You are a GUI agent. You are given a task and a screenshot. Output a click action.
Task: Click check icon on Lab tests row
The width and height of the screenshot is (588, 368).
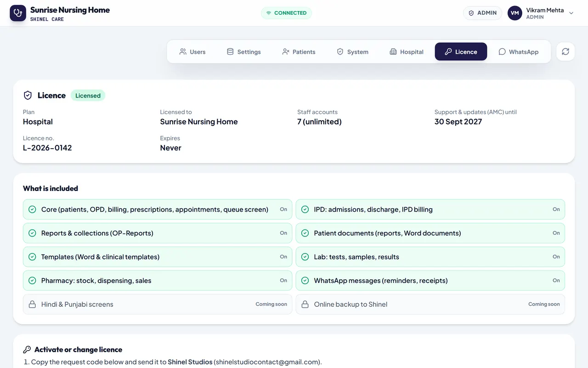[305, 257]
